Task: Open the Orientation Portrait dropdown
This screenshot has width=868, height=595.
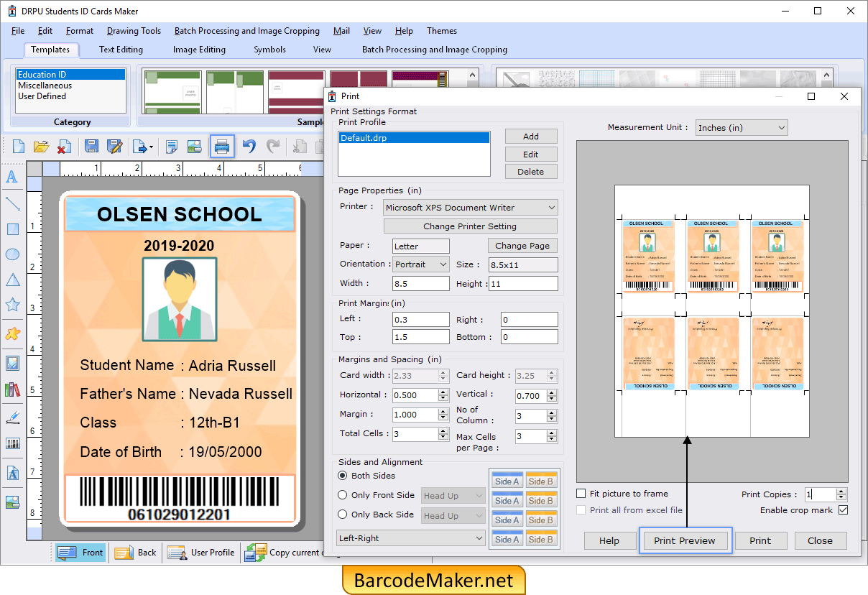Action: [421, 264]
